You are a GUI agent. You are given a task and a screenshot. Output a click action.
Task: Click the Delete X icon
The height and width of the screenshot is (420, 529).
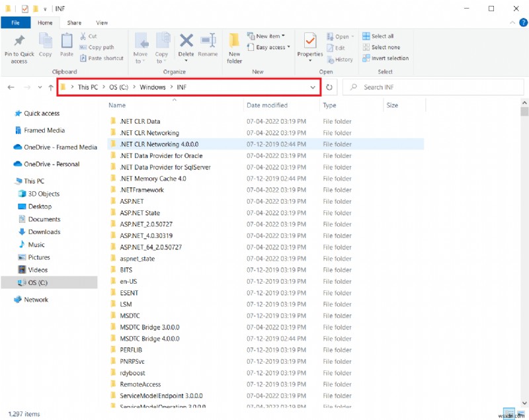click(186, 41)
